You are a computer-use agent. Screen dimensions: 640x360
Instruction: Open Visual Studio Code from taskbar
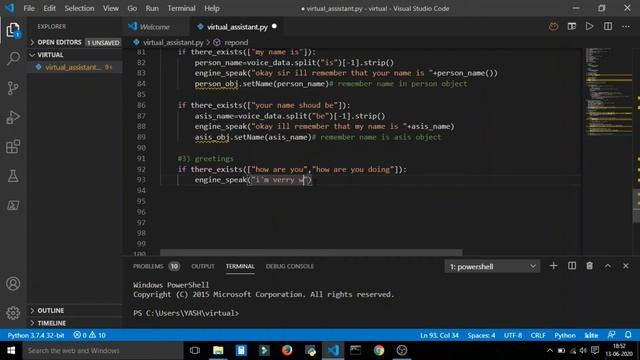333,350
